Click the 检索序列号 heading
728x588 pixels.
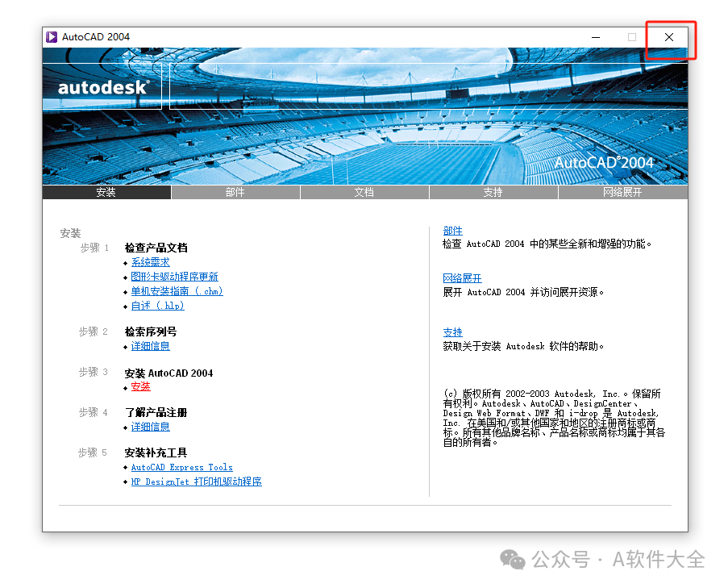[x=151, y=332]
